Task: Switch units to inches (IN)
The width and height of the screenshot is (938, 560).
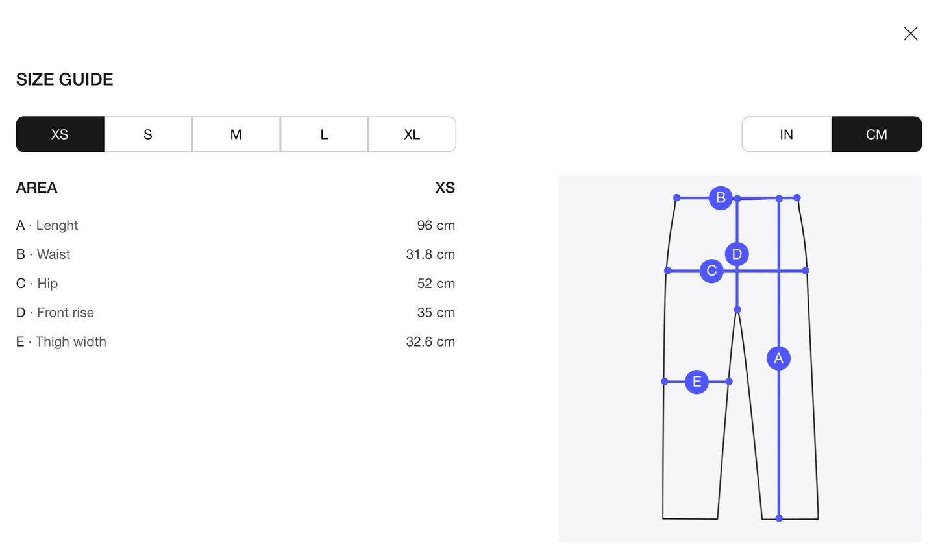Action: point(786,134)
